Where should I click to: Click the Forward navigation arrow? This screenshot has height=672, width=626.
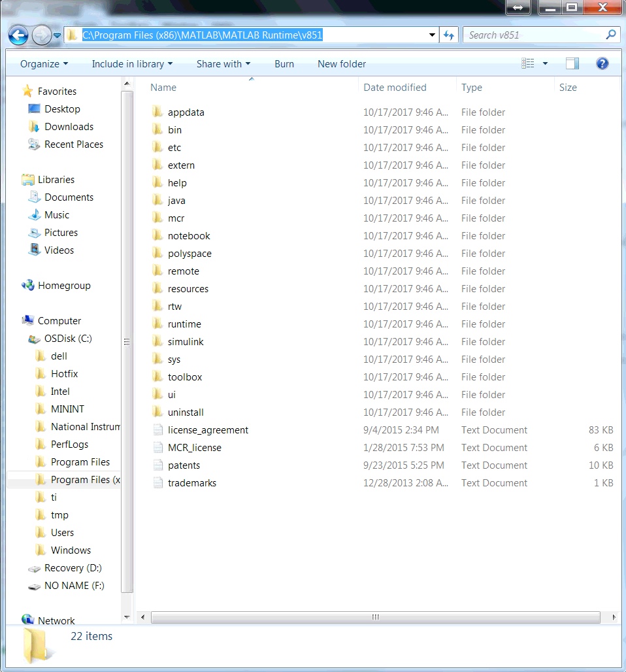click(x=42, y=35)
